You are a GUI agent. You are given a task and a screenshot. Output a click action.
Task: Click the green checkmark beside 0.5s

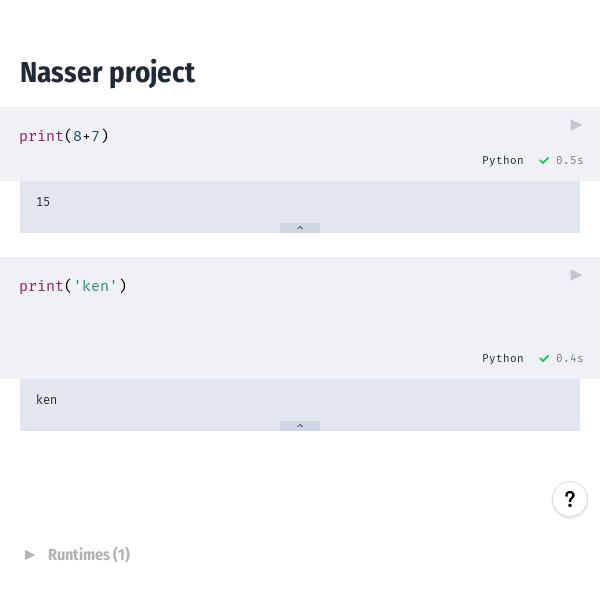click(544, 160)
